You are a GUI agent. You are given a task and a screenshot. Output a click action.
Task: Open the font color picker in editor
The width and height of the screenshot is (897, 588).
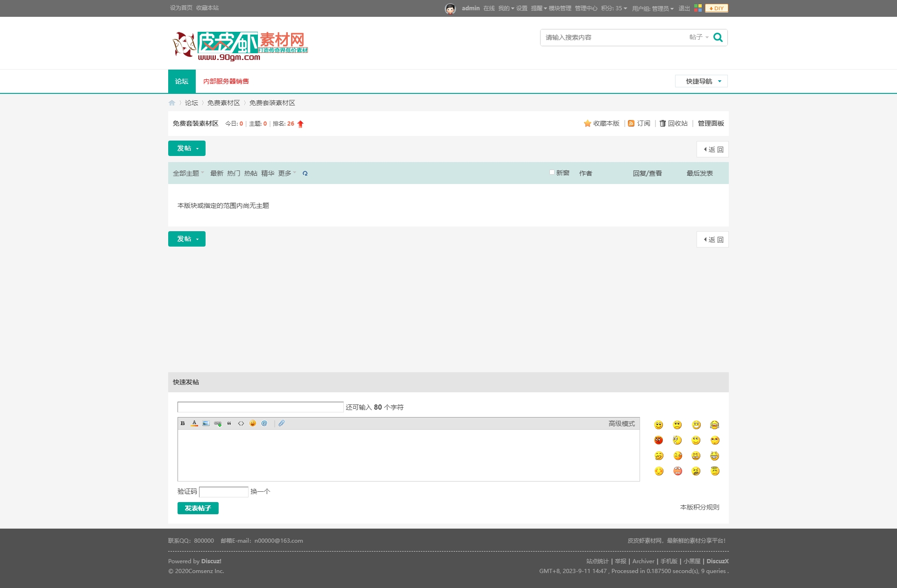click(194, 424)
